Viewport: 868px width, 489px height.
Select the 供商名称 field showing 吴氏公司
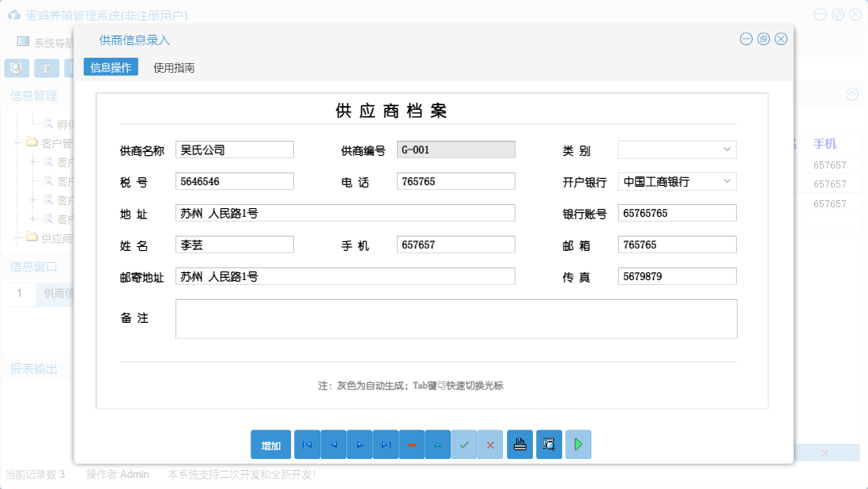point(234,150)
